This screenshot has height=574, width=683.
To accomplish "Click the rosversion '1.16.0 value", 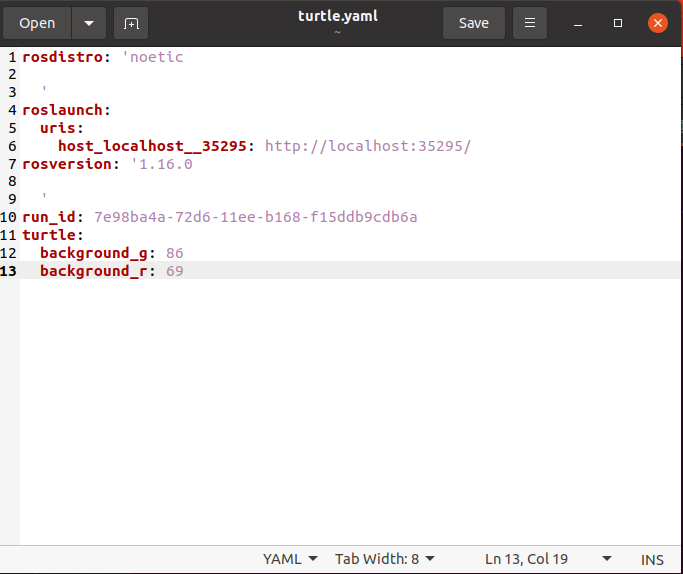I will click(161, 164).
